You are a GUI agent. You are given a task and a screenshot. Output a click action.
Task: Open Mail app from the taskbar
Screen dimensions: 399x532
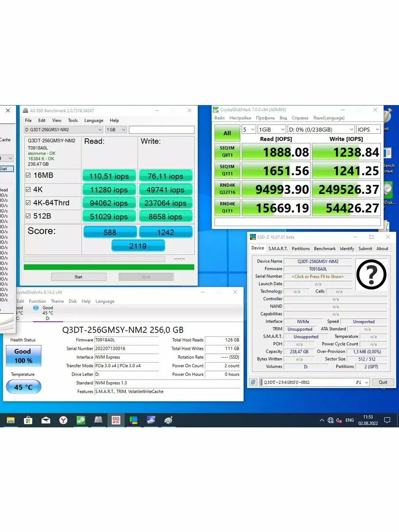click(46, 420)
